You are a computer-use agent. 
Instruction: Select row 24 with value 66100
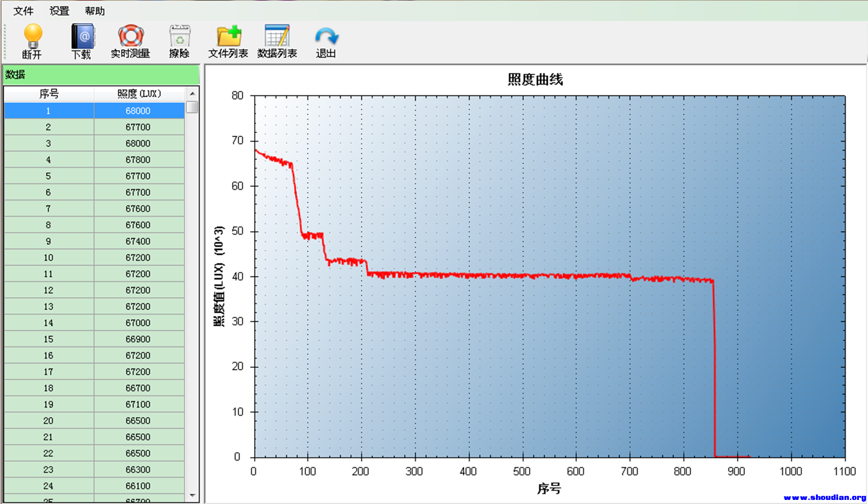[x=94, y=486]
